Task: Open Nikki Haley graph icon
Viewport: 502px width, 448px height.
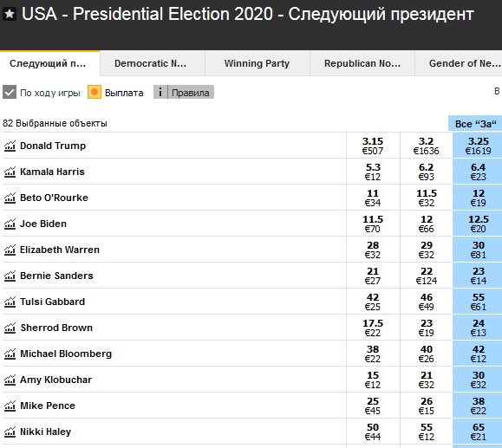Action: click(10, 432)
